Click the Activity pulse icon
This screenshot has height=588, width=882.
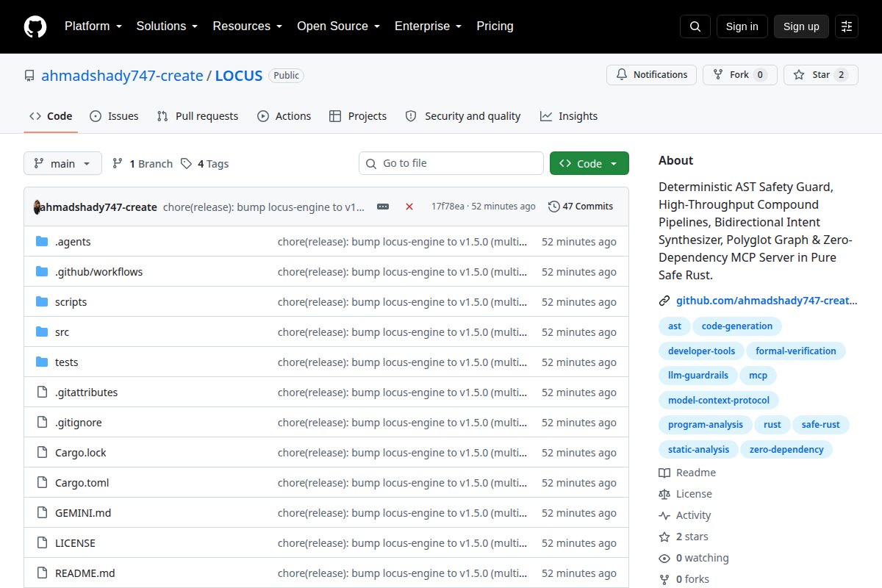664,515
